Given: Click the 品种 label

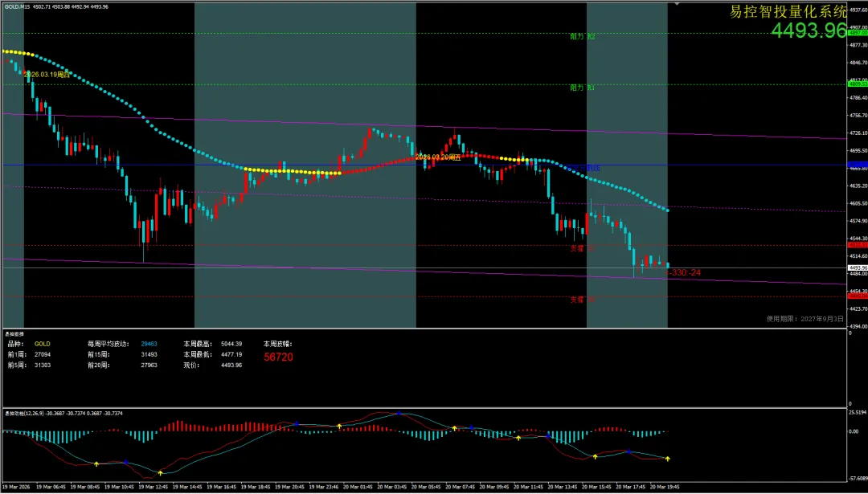Looking at the screenshot, I should point(14,344).
